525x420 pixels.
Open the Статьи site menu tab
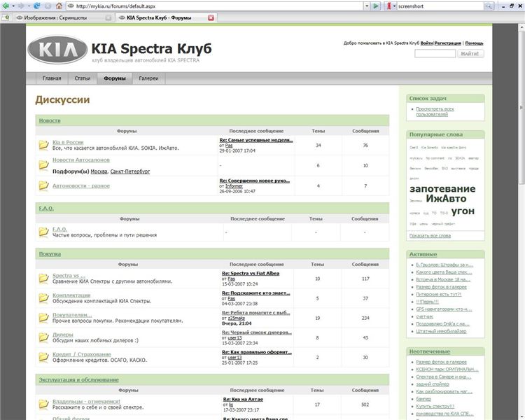tap(83, 78)
